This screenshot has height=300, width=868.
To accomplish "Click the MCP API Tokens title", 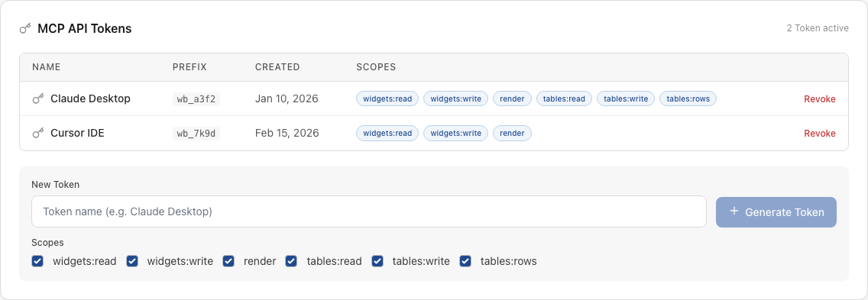I will 85,29.
